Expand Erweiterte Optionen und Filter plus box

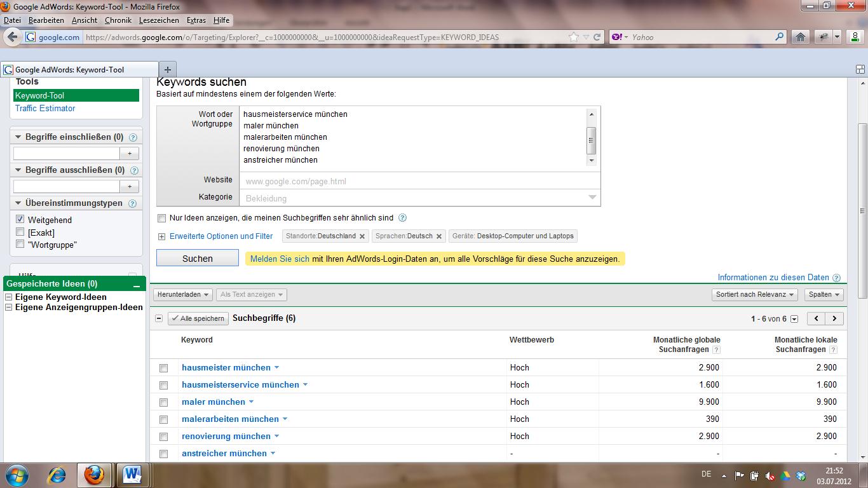click(162, 236)
